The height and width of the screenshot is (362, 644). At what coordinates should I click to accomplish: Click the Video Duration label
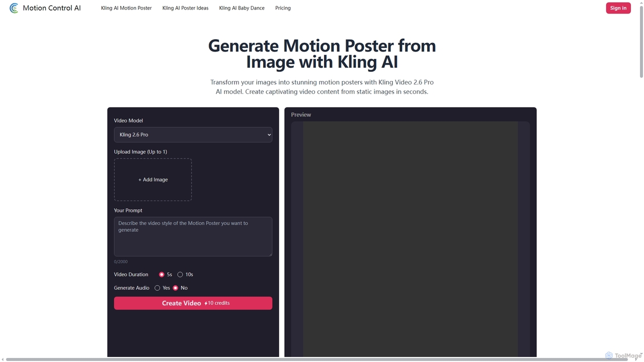(131, 275)
